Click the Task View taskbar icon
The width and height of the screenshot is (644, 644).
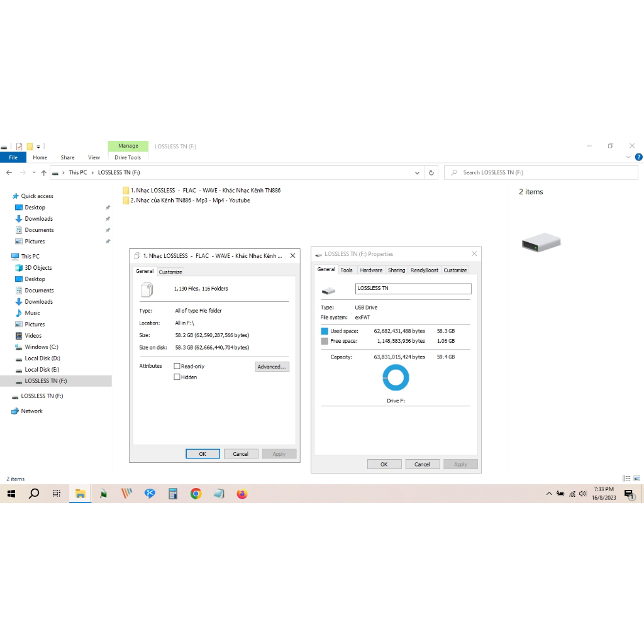pos(57,494)
